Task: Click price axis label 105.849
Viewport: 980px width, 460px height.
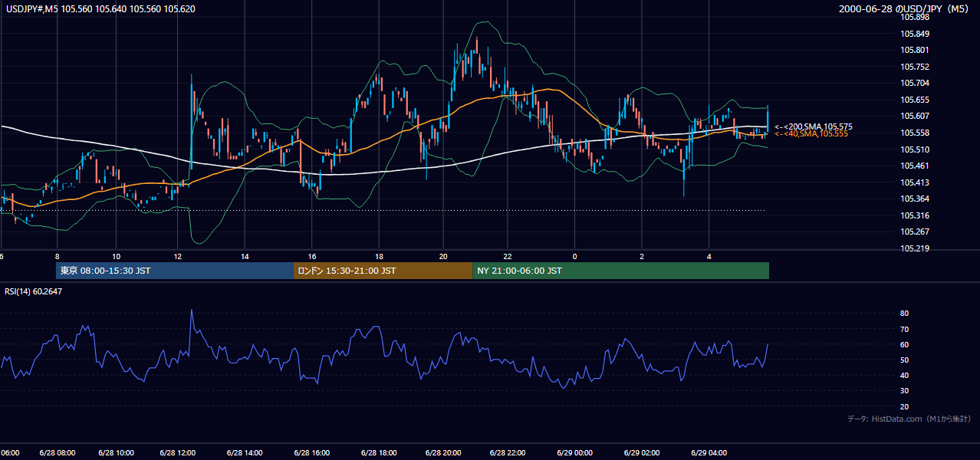Action: [915, 34]
